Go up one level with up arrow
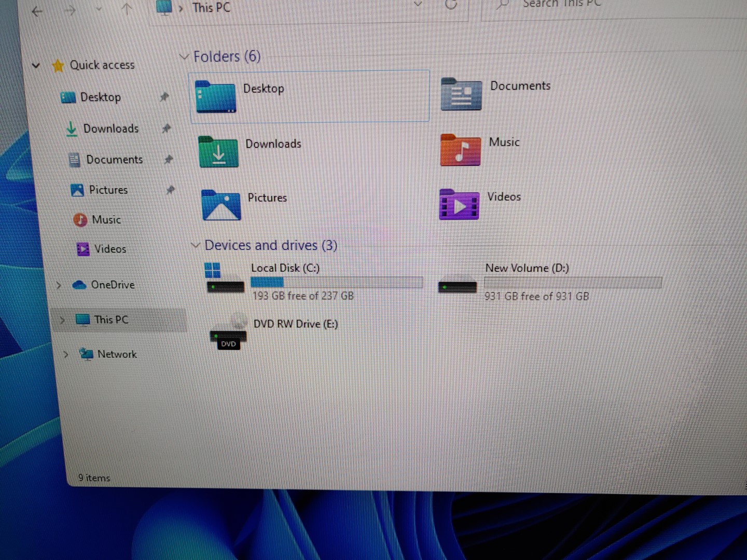The width and height of the screenshot is (747, 560). pos(127,9)
